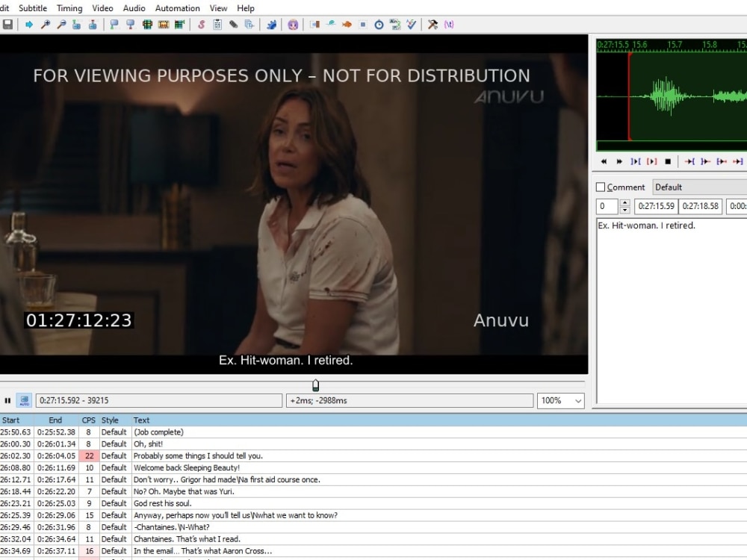
Task: Play audio selection blue bracket button
Action: pos(636,161)
